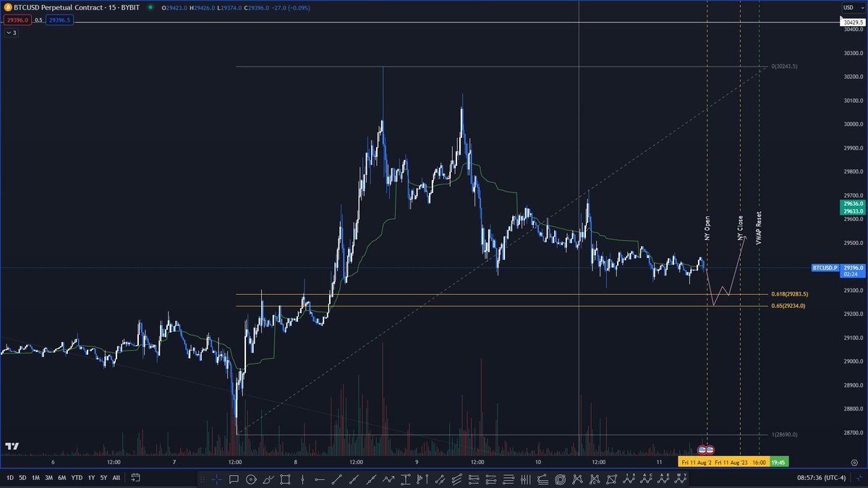Screen dimensions: 868x488
Task: Click the blue crosshair icon beside the clock
Action: (x=859, y=478)
